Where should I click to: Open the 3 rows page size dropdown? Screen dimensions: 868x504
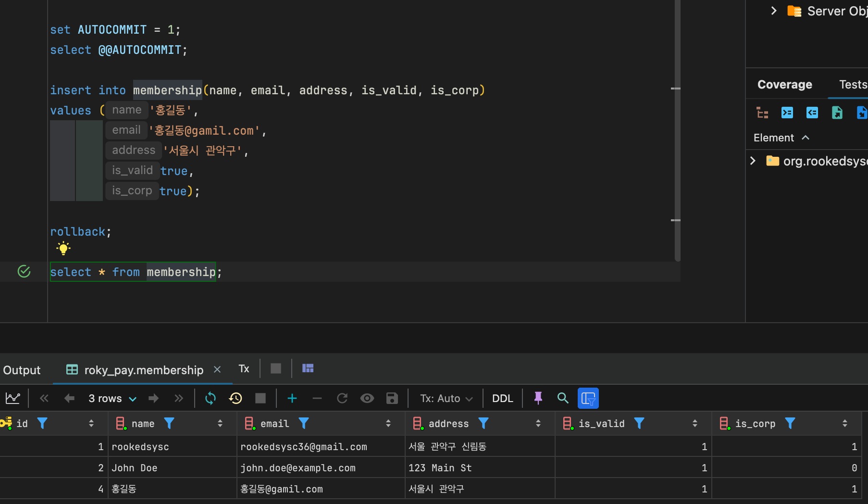tap(112, 398)
